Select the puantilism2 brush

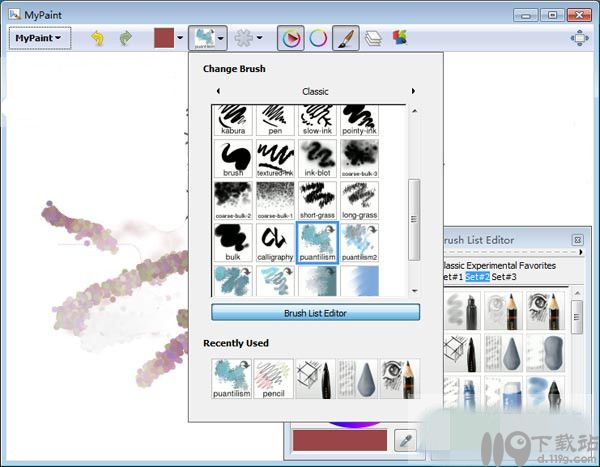pyautogui.click(x=359, y=242)
